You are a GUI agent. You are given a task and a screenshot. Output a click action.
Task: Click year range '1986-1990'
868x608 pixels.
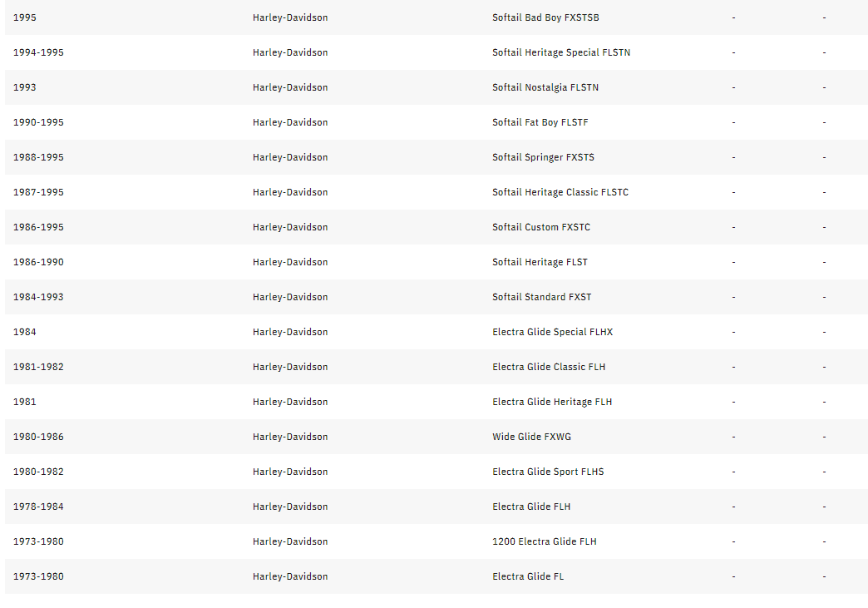(x=38, y=262)
